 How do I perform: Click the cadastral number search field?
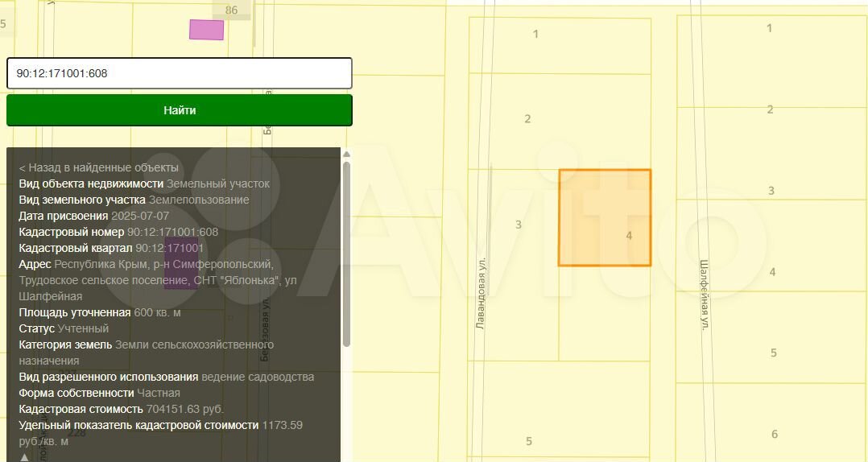tap(180, 73)
